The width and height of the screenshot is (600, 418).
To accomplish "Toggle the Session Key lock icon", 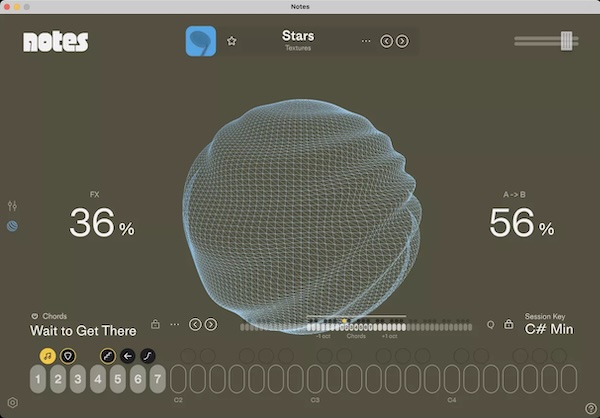I will click(x=509, y=324).
